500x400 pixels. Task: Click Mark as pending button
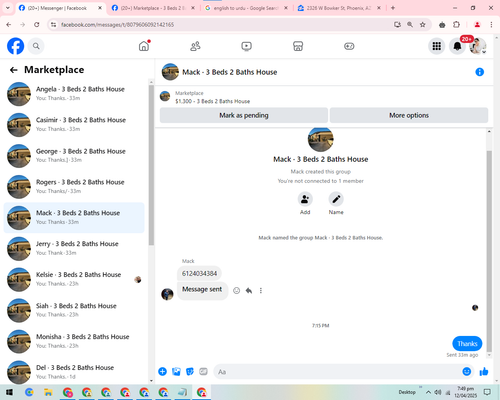(x=244, y=115)
